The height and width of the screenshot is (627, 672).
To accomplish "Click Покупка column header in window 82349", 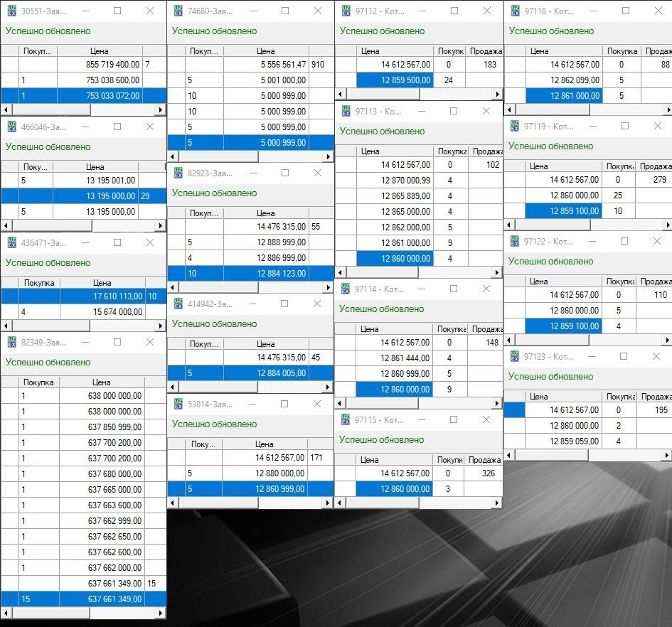I will pos(38,382).
